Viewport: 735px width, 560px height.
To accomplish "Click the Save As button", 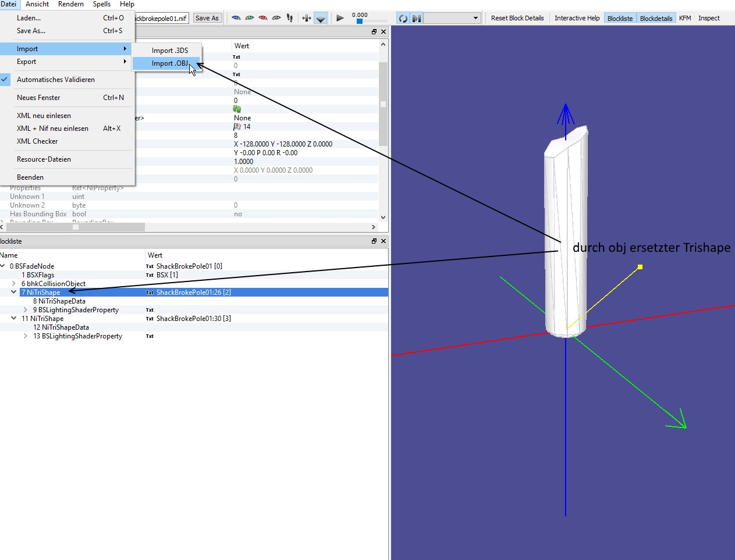I will (207, 18).
